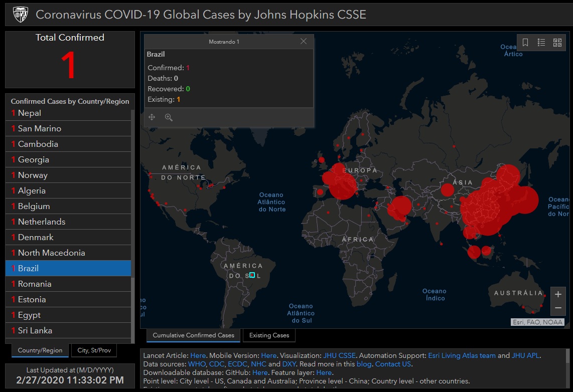Close the Brazil info popup
The height and width of the screenshot is (392, 573).
[x=304, y=41]
